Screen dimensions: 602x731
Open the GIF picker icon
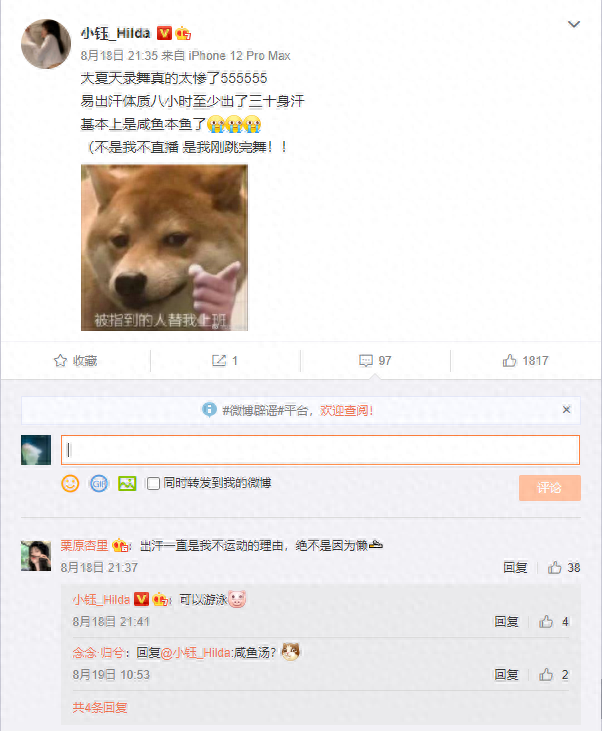click(x=99, y=483)
